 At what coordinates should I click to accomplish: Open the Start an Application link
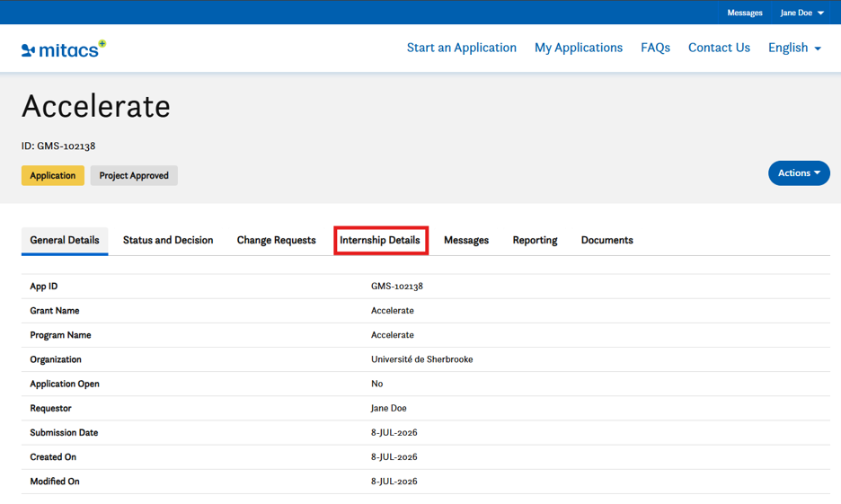coord(461,48)
